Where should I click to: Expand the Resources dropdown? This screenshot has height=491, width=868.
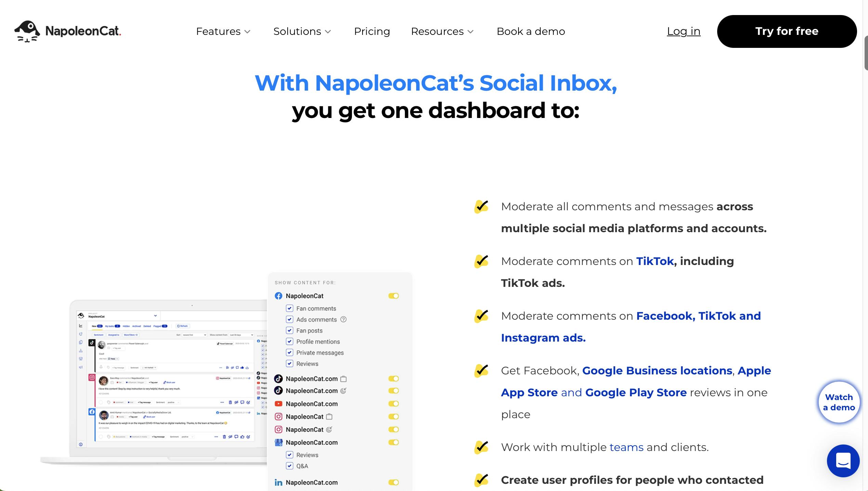pos(442,31)
